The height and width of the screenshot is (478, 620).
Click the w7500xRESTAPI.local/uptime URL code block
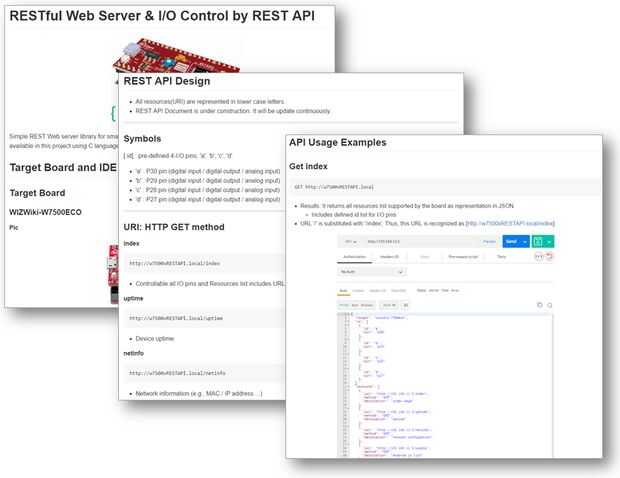206,318
